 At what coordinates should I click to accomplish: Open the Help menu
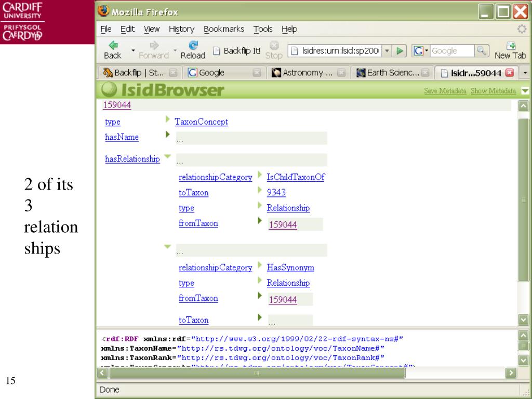click(x=289, y=29)
